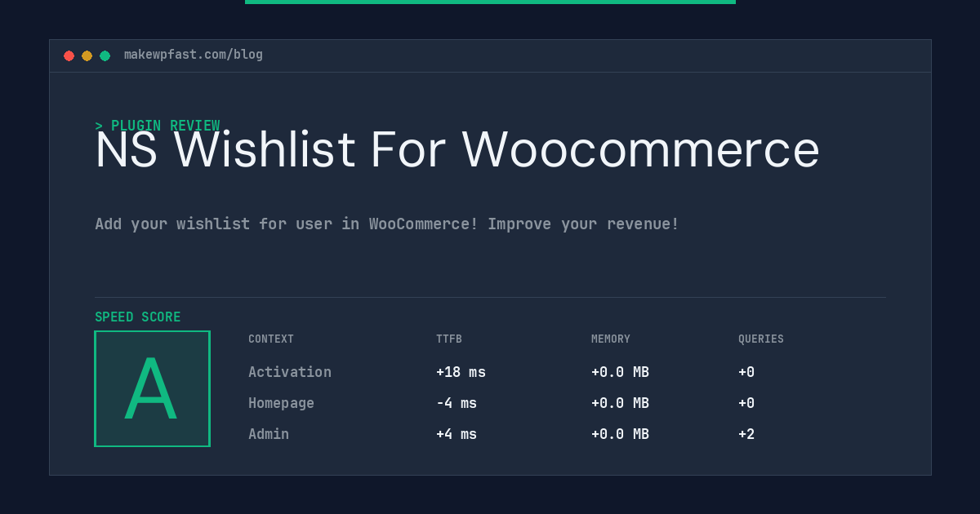Viewport: 980px width, 514px height.
Task: Click the CONTEXT column header
Action: coord(271,339)
